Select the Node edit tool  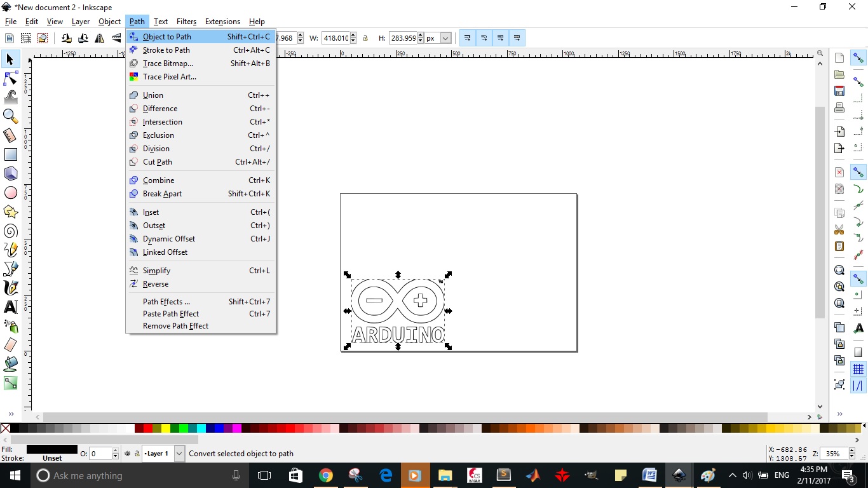10,78
